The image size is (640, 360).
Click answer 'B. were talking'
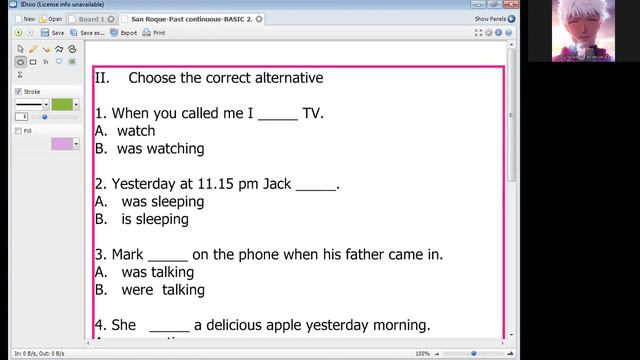tap(150, 290)
